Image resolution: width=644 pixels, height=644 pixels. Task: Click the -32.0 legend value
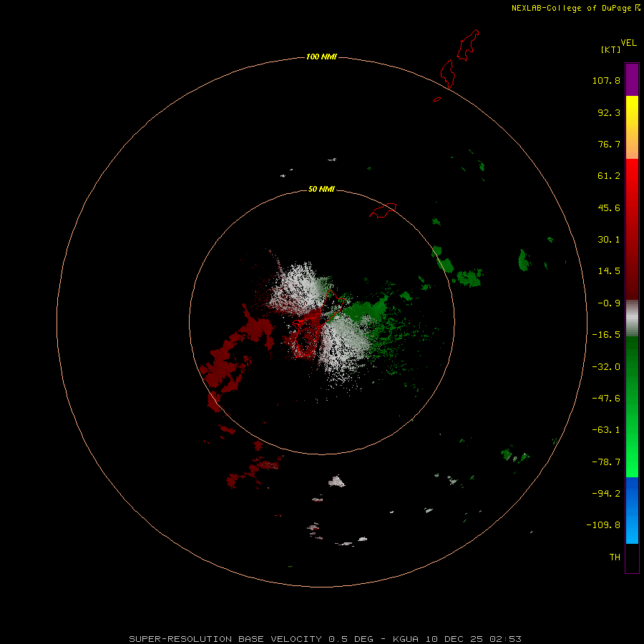tap(606, 367)
